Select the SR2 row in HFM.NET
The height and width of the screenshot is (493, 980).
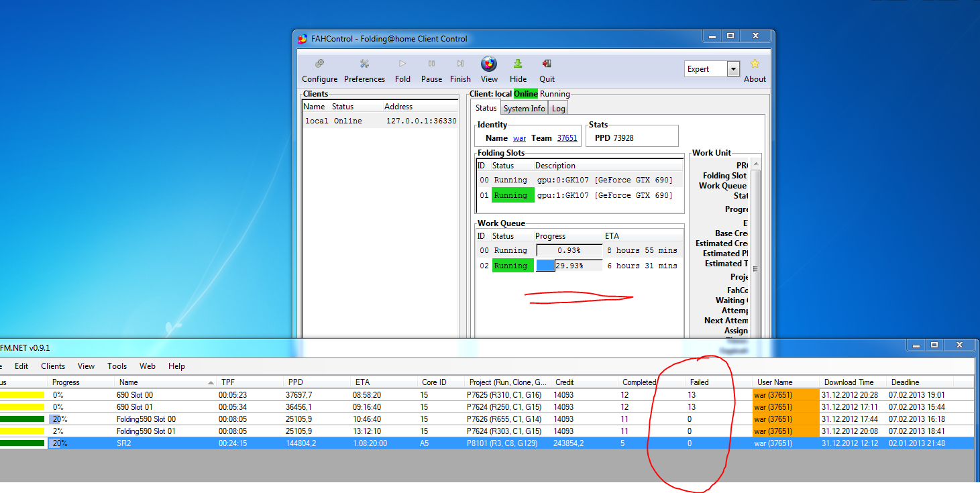(x=486, y=443)
